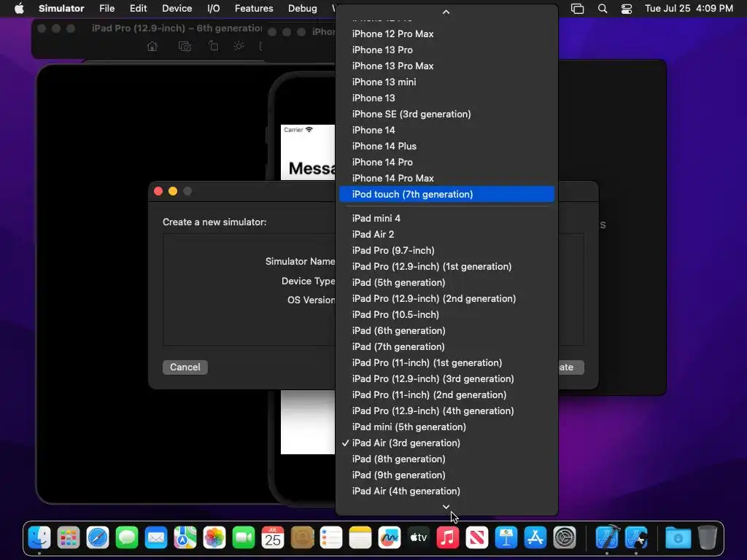Open the Debug menu
747x560 pixels.
303,9
